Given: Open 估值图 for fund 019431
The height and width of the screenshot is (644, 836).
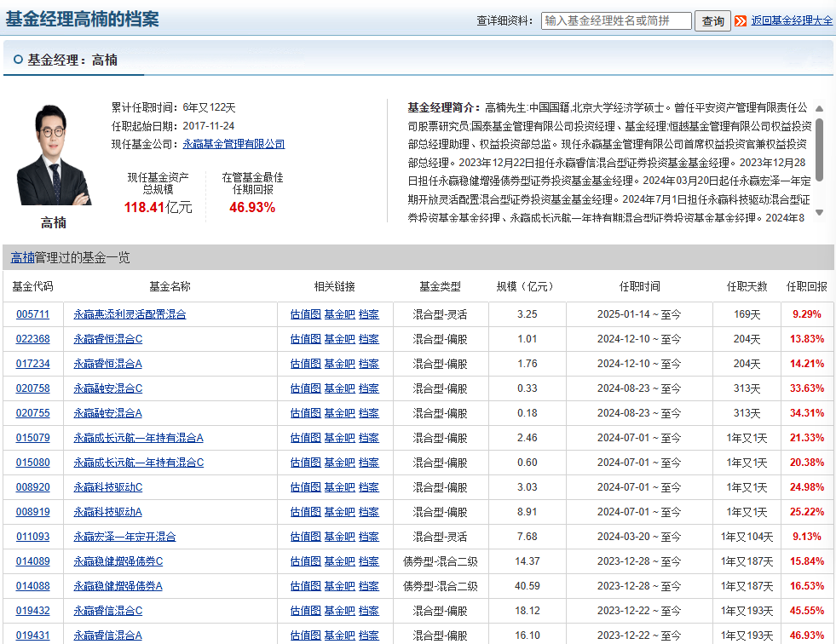Looking at the screenshot, I should pyautogui.click(x=305, y=635).
